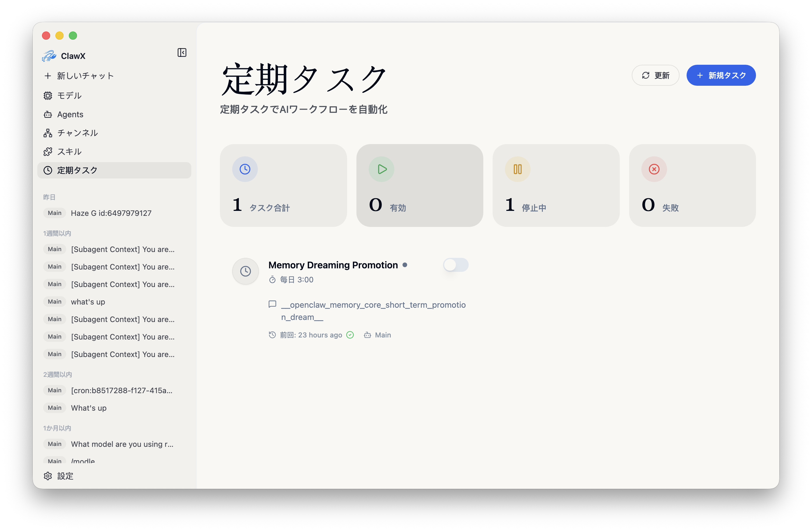This screenshot has height=532, width=812.
Task: Open 設定 at the sidebar bottom
Action: pyautogui.click(x=114, y=476)
